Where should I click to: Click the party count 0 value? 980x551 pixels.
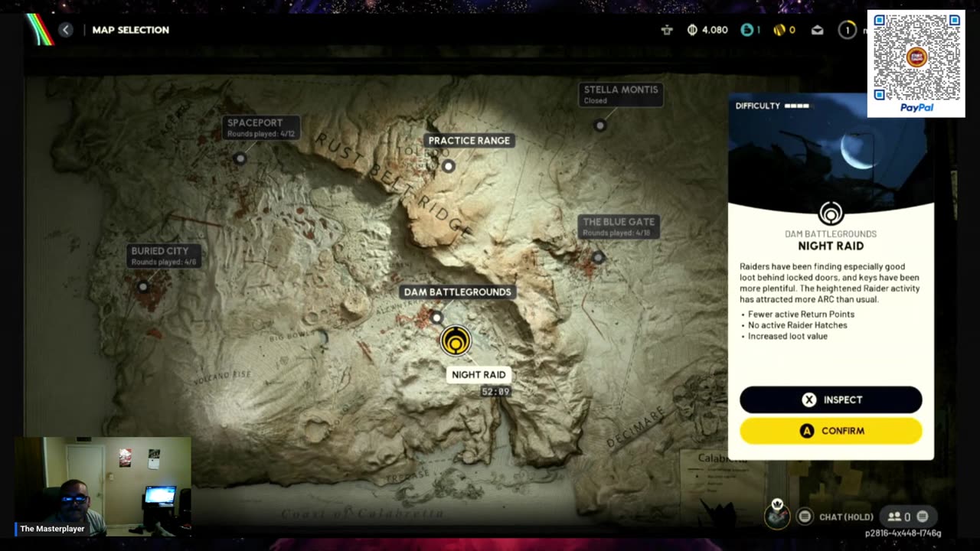(x=907, y=517)
